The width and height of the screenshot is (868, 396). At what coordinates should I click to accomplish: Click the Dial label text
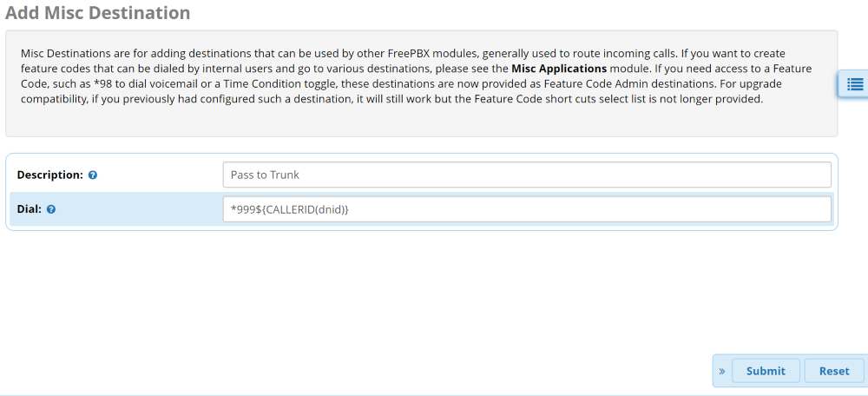click(x=29, y=209)
